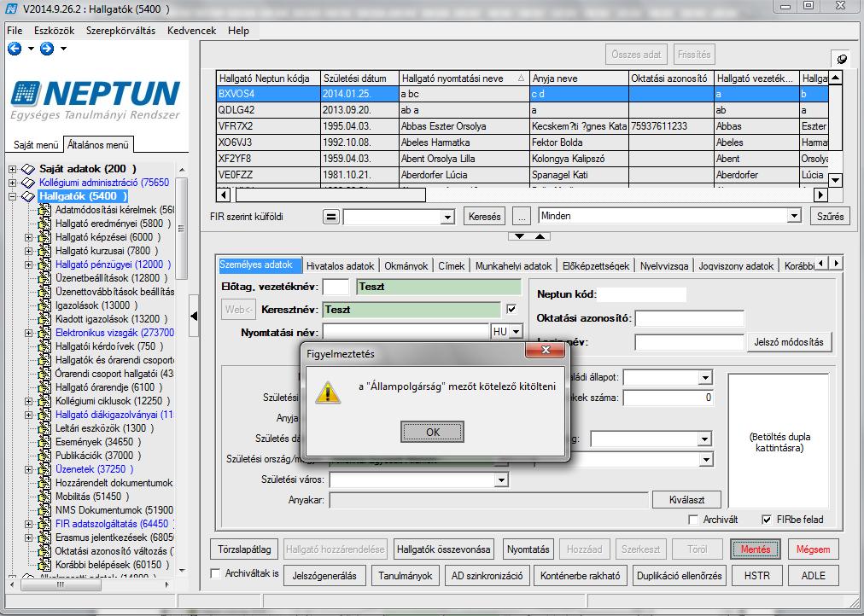Click the ellipsis button next to Keresés
Viewport: 864px width, 616px height.
tap(521, 217)
